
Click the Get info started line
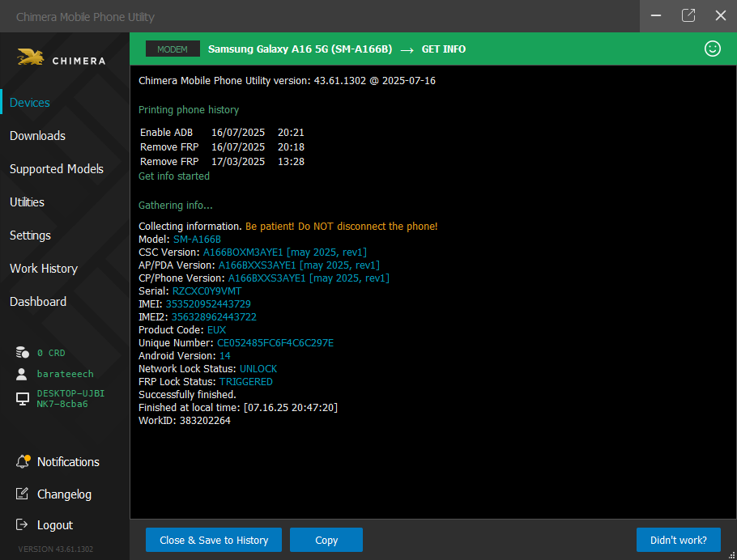tap(174, 176)
